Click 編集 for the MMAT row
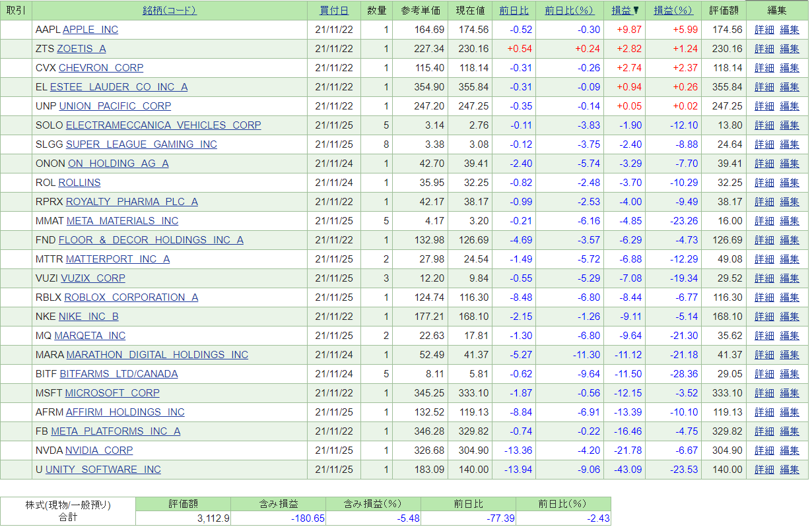 790,221
